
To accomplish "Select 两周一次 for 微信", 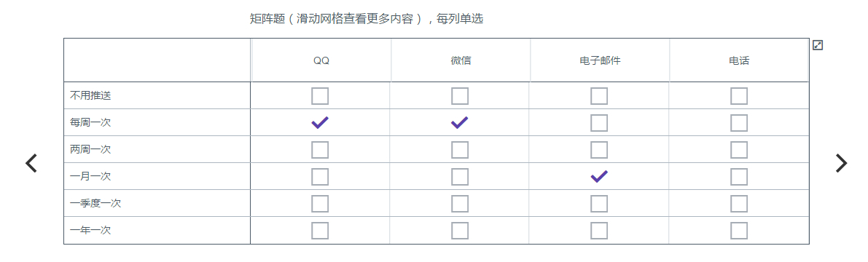I will 459,150.
